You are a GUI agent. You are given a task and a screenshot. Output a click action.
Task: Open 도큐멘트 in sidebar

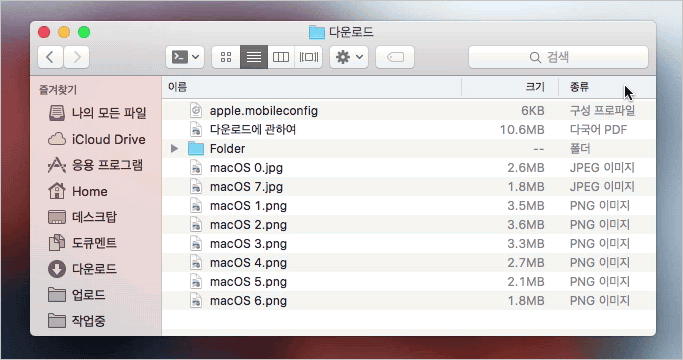point(82,243)
